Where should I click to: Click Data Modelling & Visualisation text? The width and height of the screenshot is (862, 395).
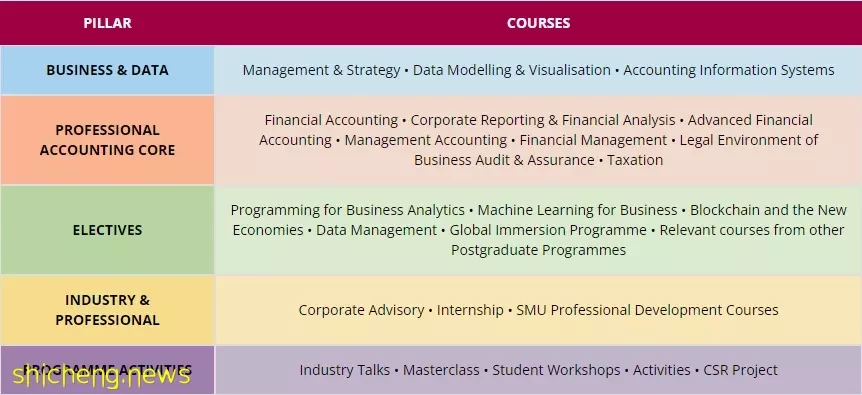(x=512, y=70)
